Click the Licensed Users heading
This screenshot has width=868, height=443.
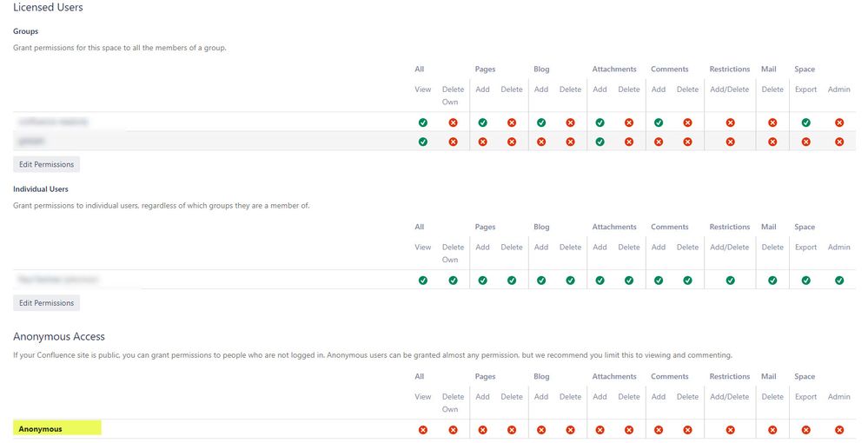pyautogui.click(x=48, y=7)
